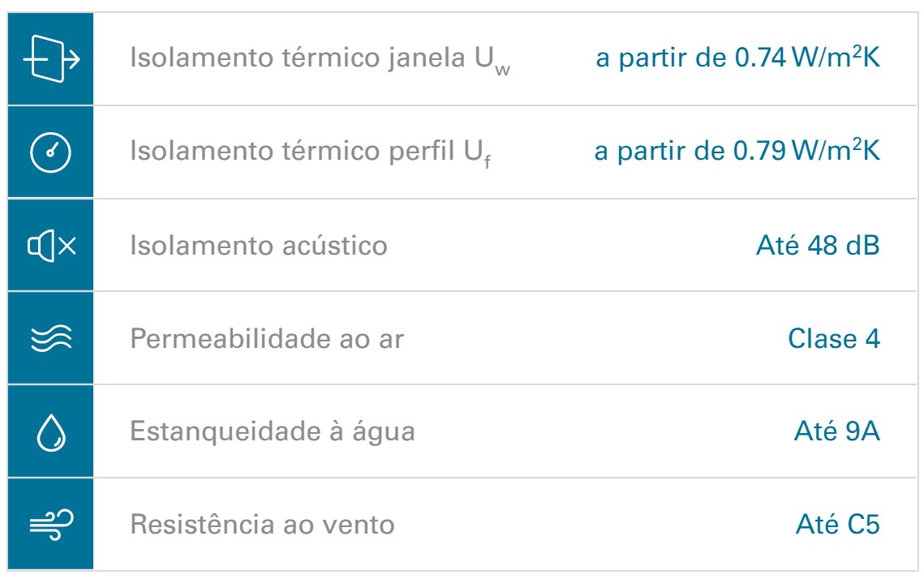
Task: Select the Isolamento acústico label
Action: click(x=259, y=246)
